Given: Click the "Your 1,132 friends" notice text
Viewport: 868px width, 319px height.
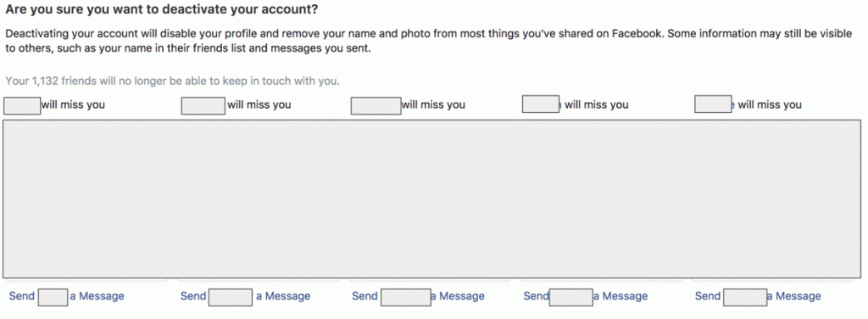Looking at the screenshot, I should point(173,81).
